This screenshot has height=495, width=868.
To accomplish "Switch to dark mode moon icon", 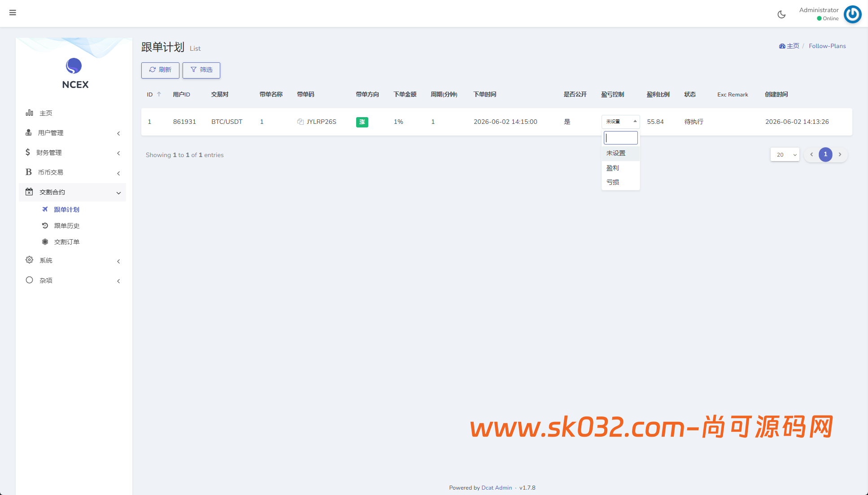I will [781, 14].
